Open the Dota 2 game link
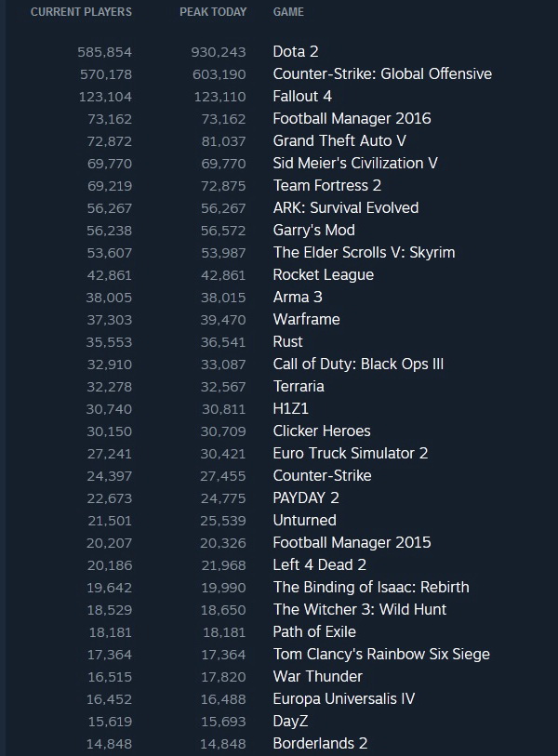 pyautogui.click(x=296, y=51)
